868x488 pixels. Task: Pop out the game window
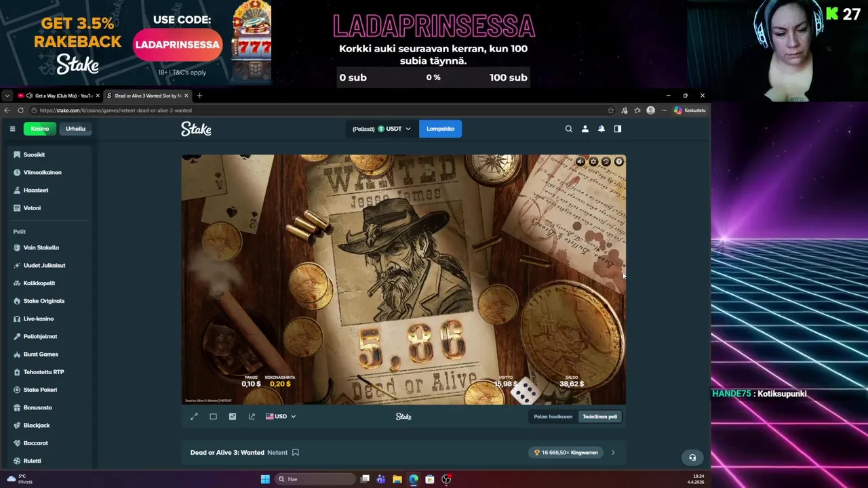tap(252, 416)
